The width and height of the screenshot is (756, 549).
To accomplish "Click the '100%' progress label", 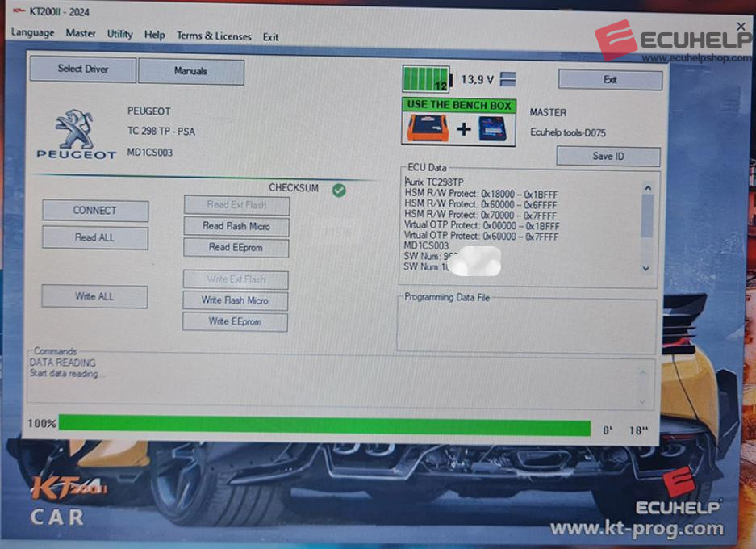I will (x=42, y=424).
